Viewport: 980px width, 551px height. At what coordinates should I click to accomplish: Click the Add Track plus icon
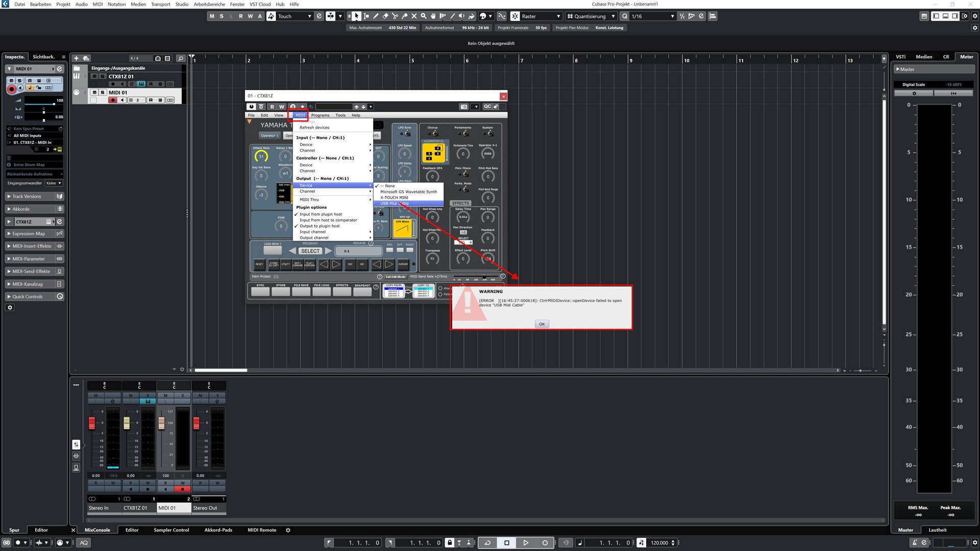coord(76,58)
